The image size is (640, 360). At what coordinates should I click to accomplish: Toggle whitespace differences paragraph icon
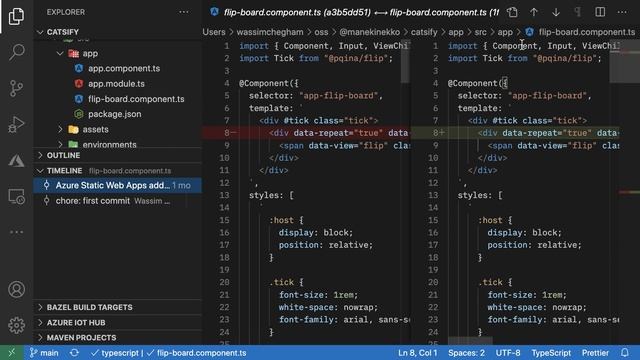[x=578, y=12]
